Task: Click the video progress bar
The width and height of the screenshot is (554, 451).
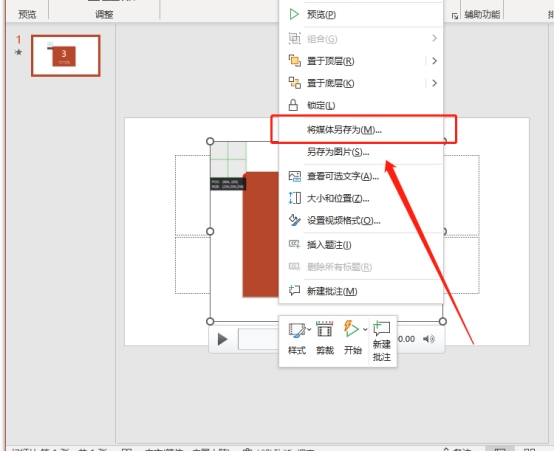Action: (259, 339)
